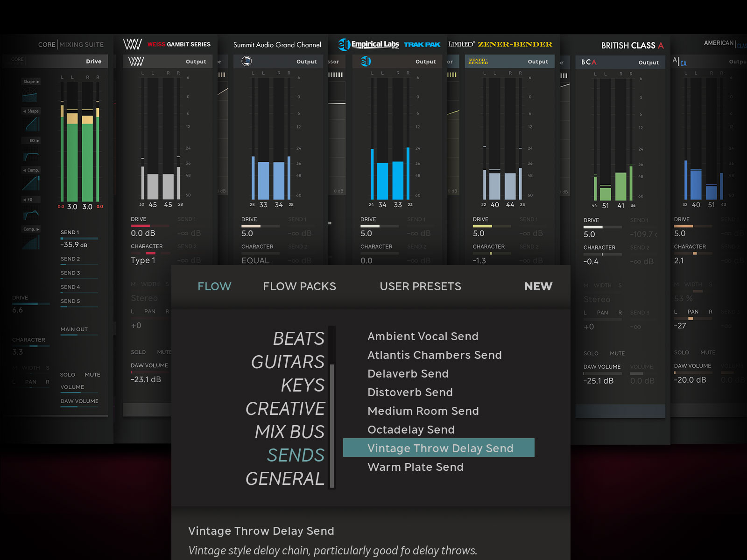Switch to the Flow Packs tab
The width and height of the screenshot is (747, 560).
(x=299, y=287)
